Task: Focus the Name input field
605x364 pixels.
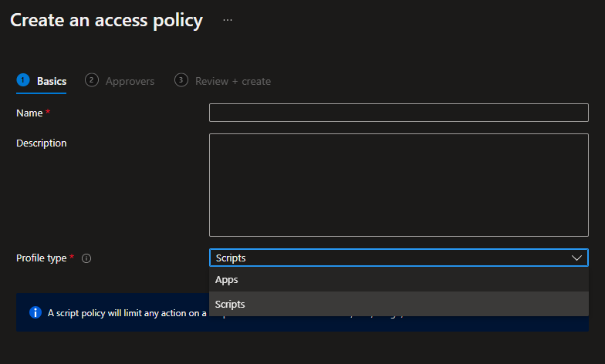Action: click(398, 113)
